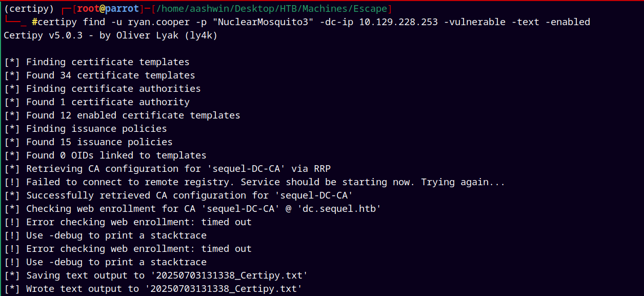Click the 'Retrieving CA configuration' via RRP line

tap(170, 169)
